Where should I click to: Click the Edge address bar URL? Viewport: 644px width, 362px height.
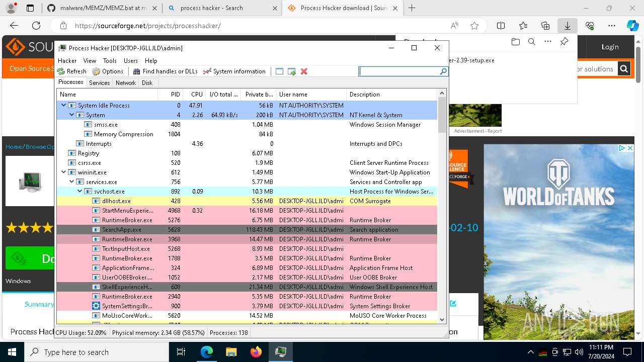148,26
